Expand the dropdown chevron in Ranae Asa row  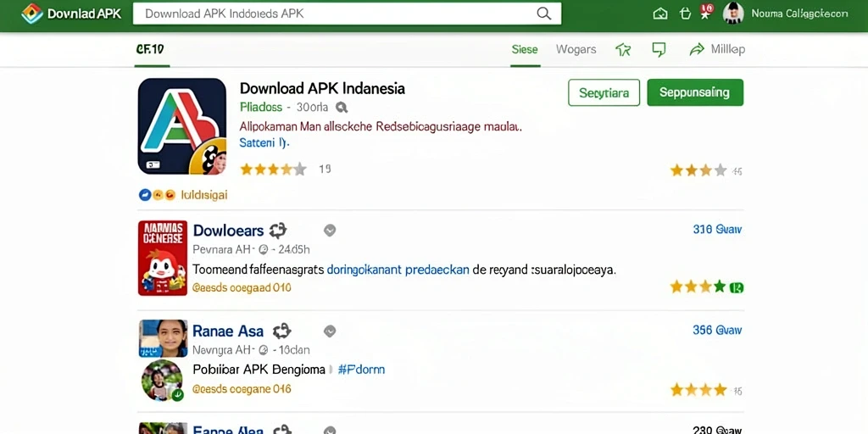pos(330,331)
